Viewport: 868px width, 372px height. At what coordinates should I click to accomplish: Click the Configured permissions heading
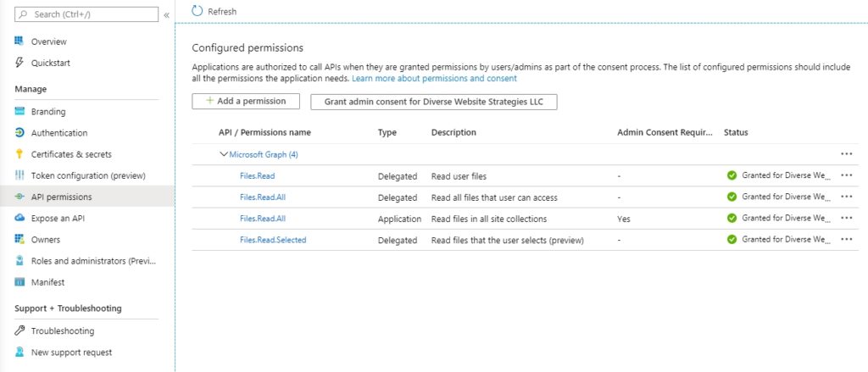pos(248,47)
